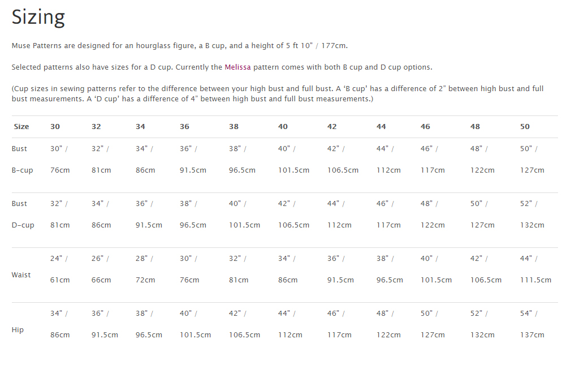The height and width of the screenshot is (373, 588).
Task: Select the size 50 column header
Action: point(525,127)
